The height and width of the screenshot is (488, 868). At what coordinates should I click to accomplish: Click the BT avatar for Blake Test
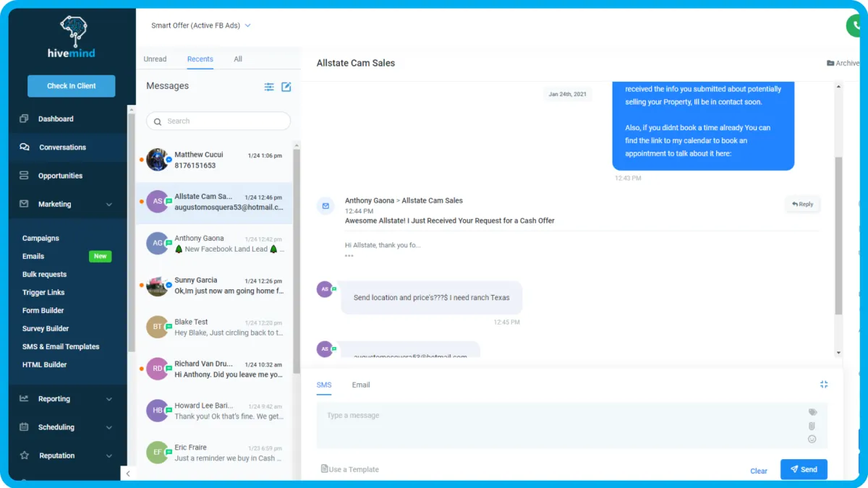[x=158, y=327]
